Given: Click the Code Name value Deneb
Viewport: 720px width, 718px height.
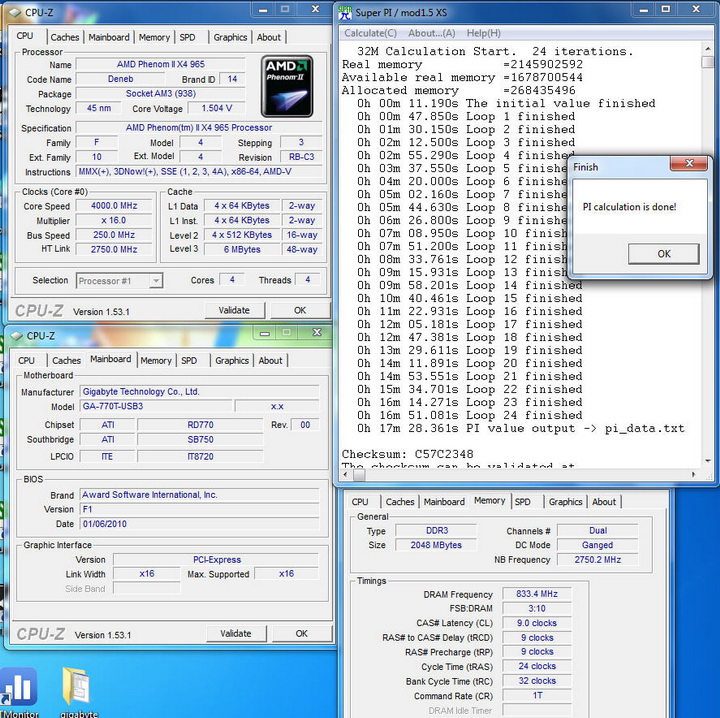Looking at the screenshot, I should 120,79.
